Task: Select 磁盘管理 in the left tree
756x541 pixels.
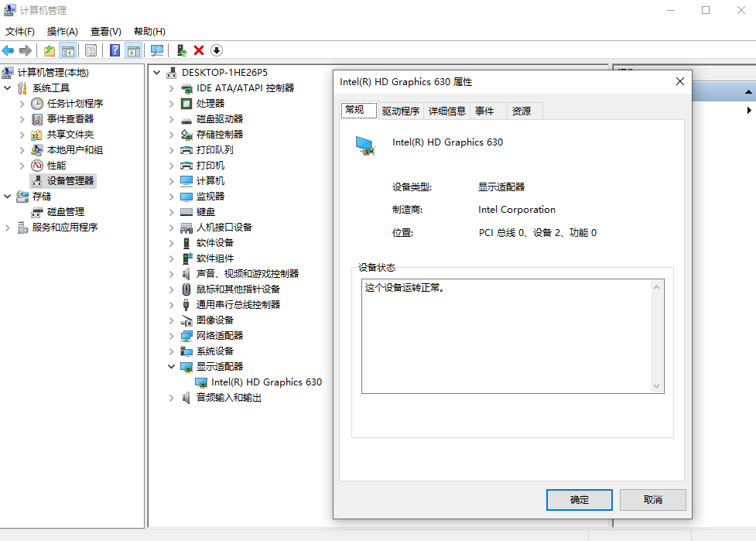Action: pos(65,212)
